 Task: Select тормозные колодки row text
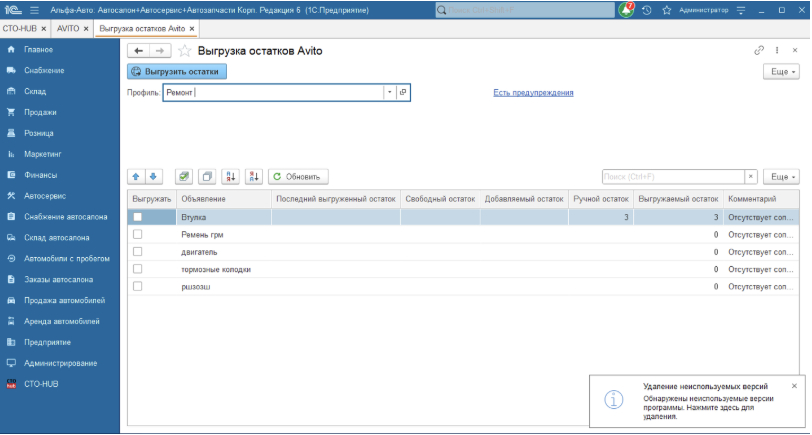tap(216, 269)
